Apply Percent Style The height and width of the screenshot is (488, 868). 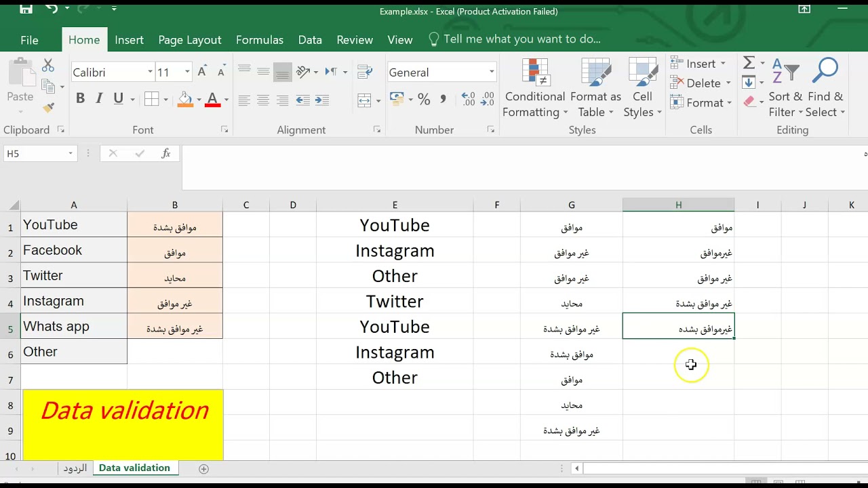click(424, 100)
